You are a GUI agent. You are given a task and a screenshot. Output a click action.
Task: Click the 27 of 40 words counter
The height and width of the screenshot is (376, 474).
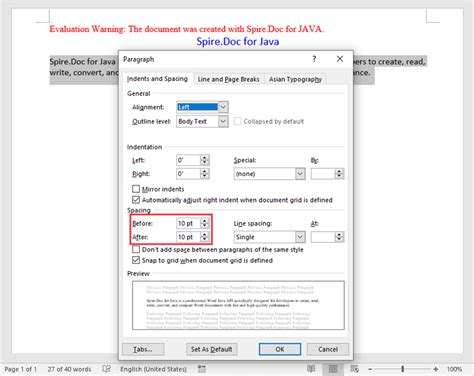[69, 369]
